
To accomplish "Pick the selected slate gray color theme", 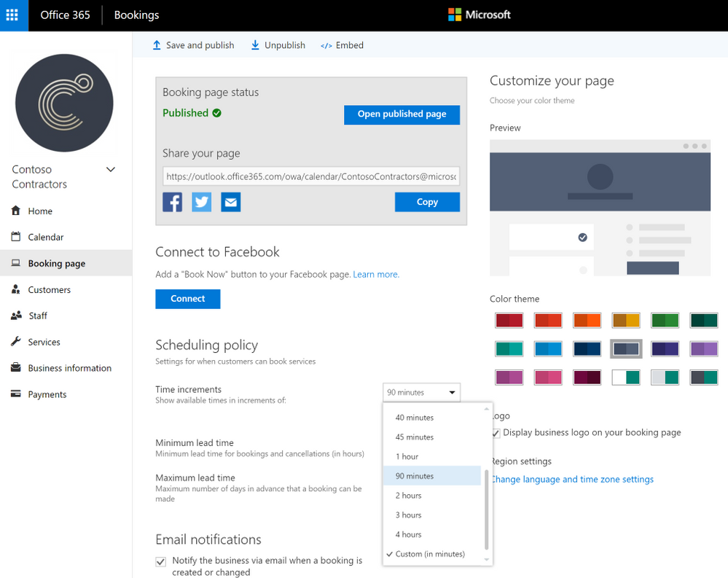I will [x=626, y=348].
